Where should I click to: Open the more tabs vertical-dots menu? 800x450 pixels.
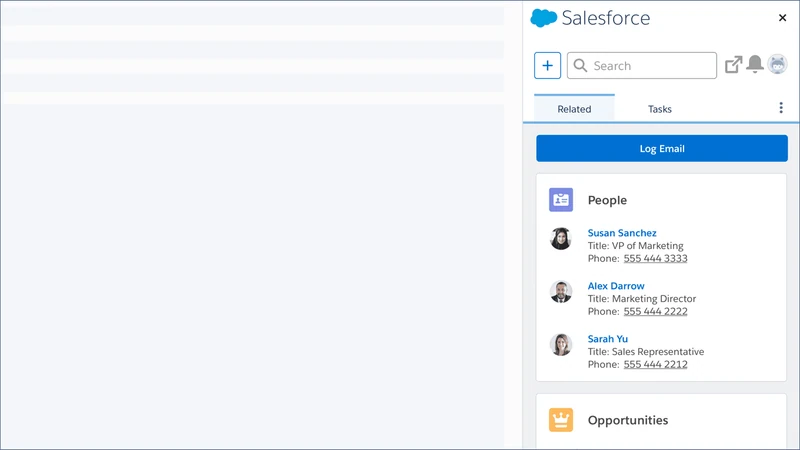[781, 108]
